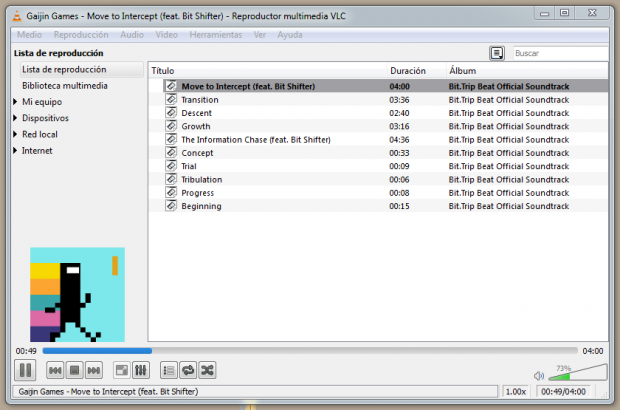Click duration "03:36" of Transition
This screenshot has height=410, width=620.
tap(399, 100)
